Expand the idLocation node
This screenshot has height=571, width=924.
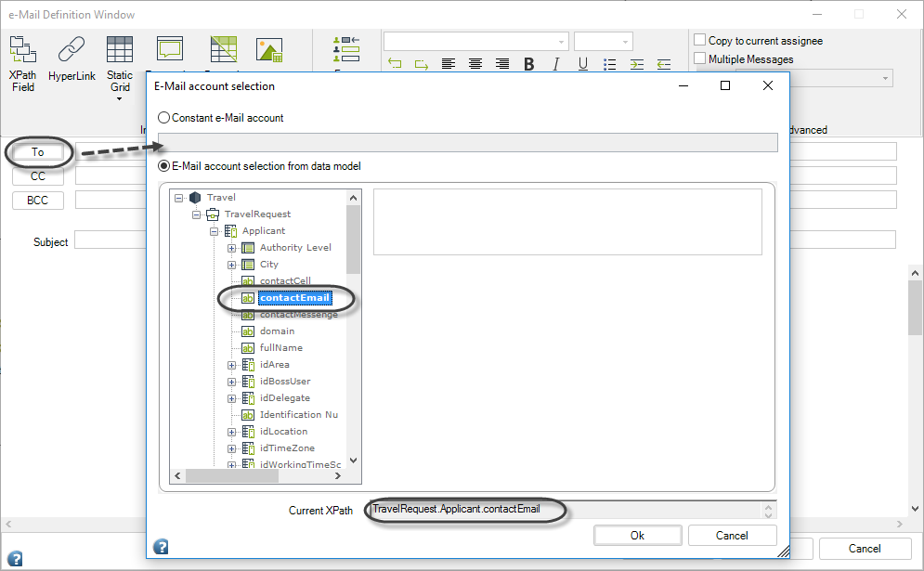tap(231, 432)
